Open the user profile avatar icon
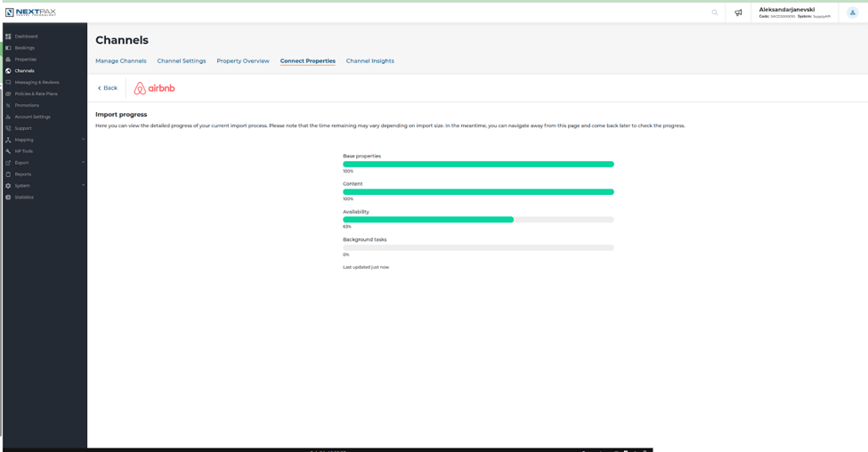This screenshot has width=868, height=452. 853,12
